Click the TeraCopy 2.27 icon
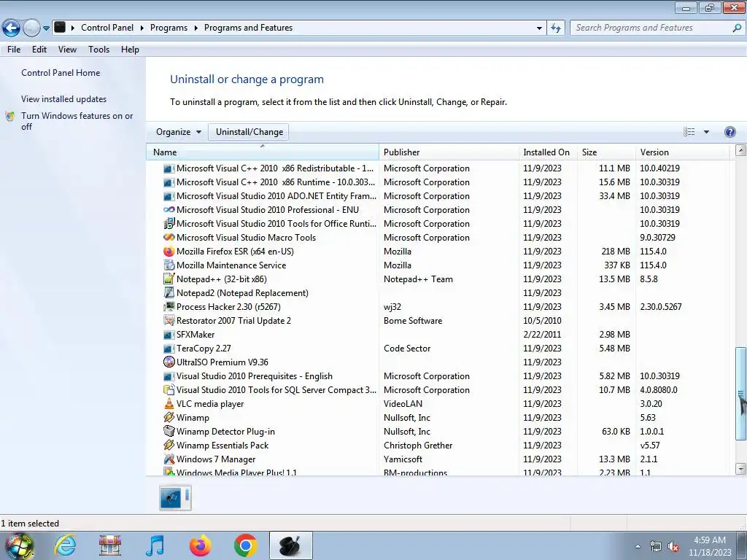Screen dimensions: 747x560 (169, 348)
